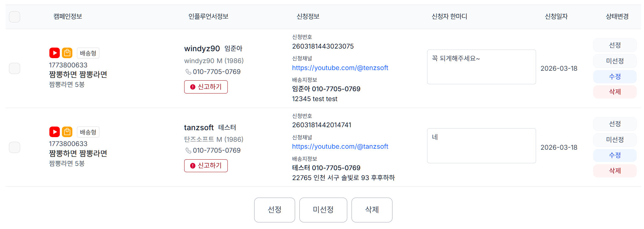Screen dimensions: 644x229
Task: Click the YouTube play icon on windyz90's campaign
Action: coord(54,53)
